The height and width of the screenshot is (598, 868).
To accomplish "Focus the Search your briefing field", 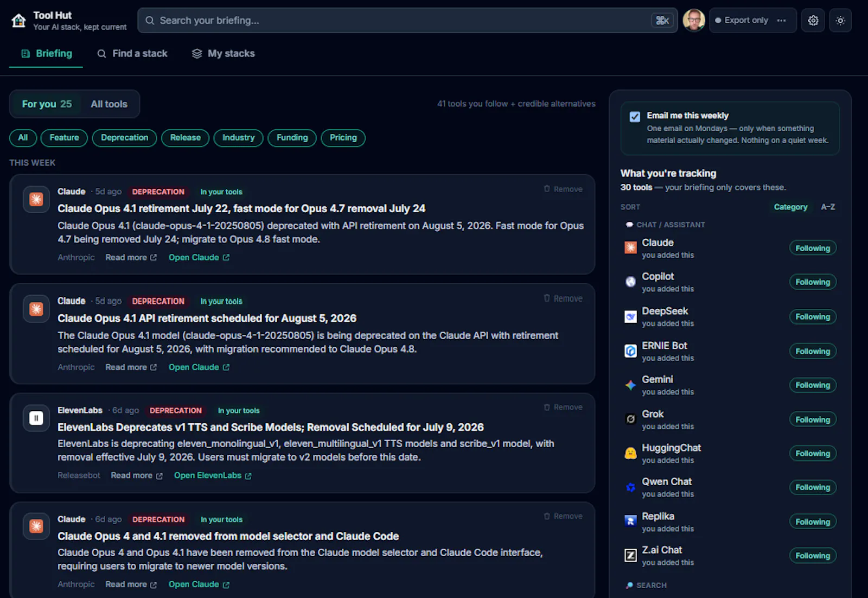I will pyautogui.click(x=407, y=21).
